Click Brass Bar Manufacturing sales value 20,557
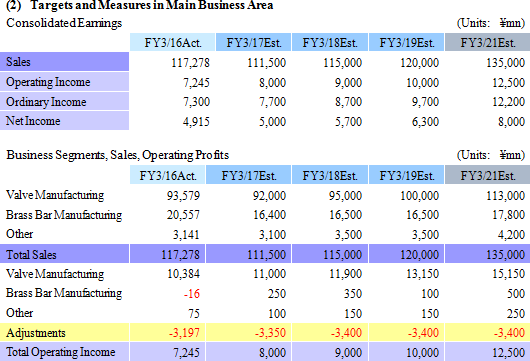 coord(183,215)
